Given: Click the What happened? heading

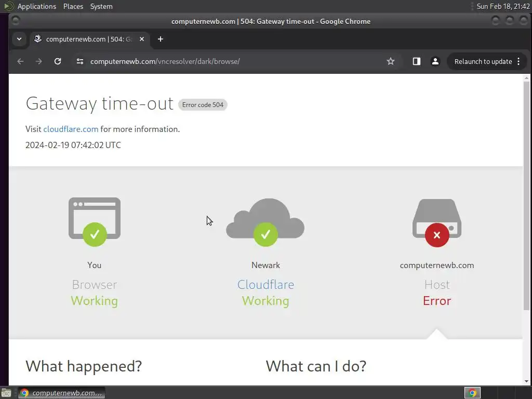Looking at the screenshot, I should tap(84, 366).
